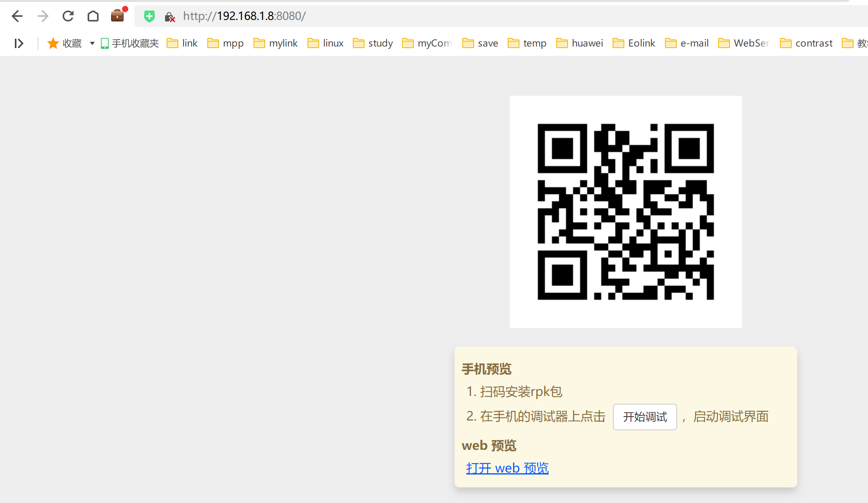This screenshot has width=868, height=503.
Task: Open the study bookmark folder
Action: pyautogui.click(x=373, y=43)
